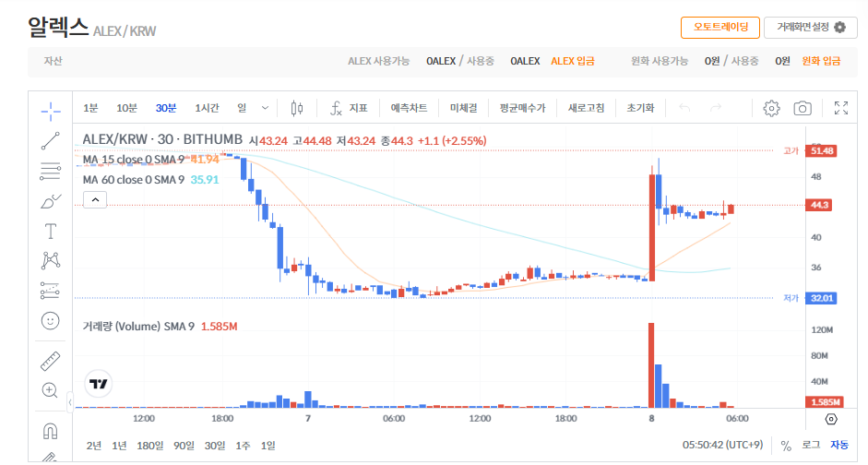
Task: Open timezone settings hexagon icon
Action: (831, 419)
